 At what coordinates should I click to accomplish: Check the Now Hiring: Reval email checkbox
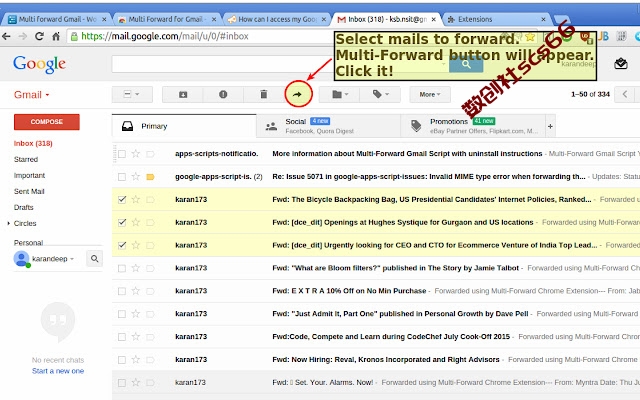[122, 360]
